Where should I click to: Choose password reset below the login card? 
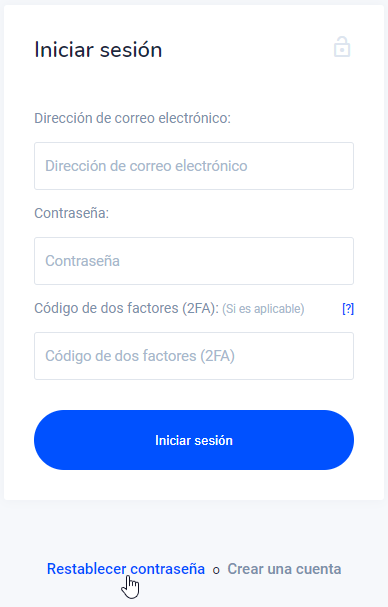[126, 569]
